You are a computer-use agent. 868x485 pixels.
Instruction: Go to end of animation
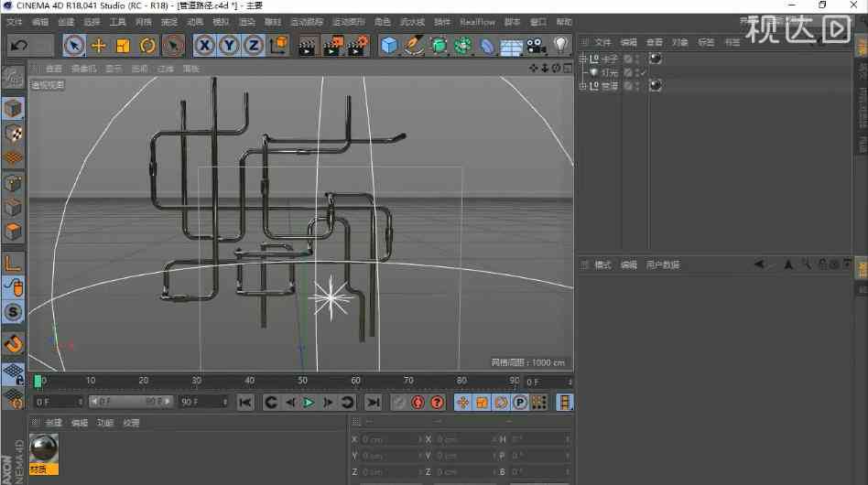pyautogui.click(x=374, y=402)
